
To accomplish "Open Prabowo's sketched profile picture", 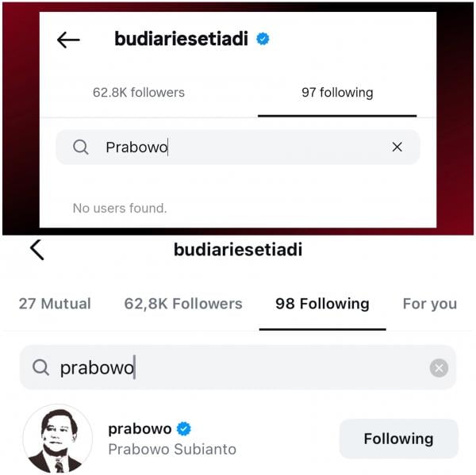I will [58, 439].
